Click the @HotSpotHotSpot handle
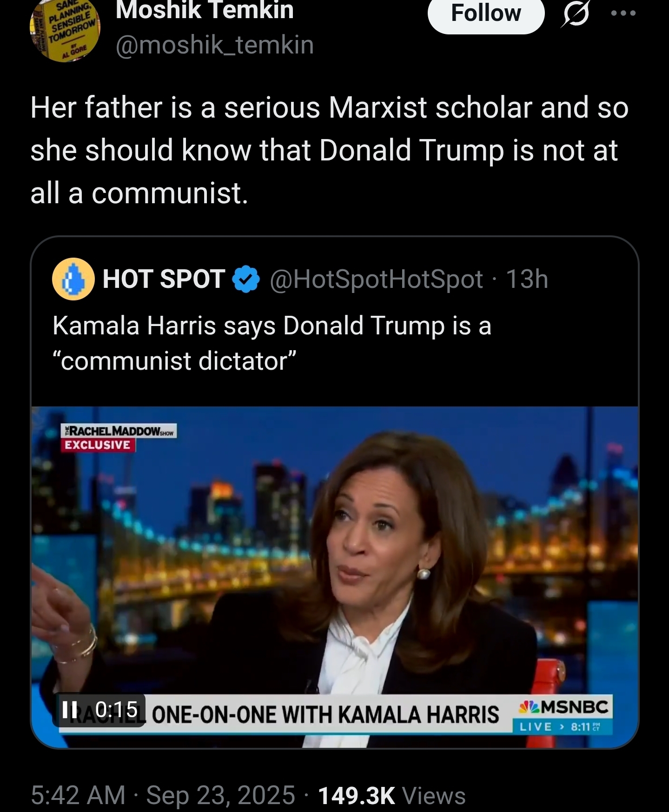Image resolution: width=669 pixels, height=812 pixels. (x=376, y=279)
